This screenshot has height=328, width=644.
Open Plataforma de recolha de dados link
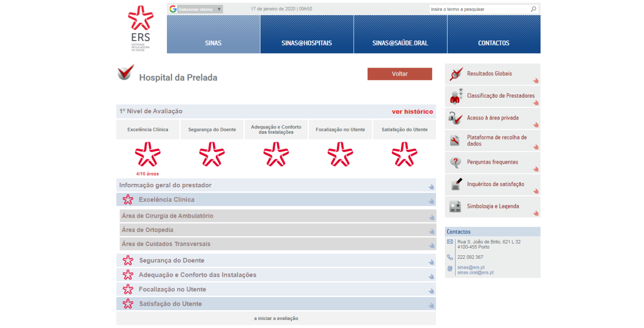pyautogui.click(x=497, y=140)
